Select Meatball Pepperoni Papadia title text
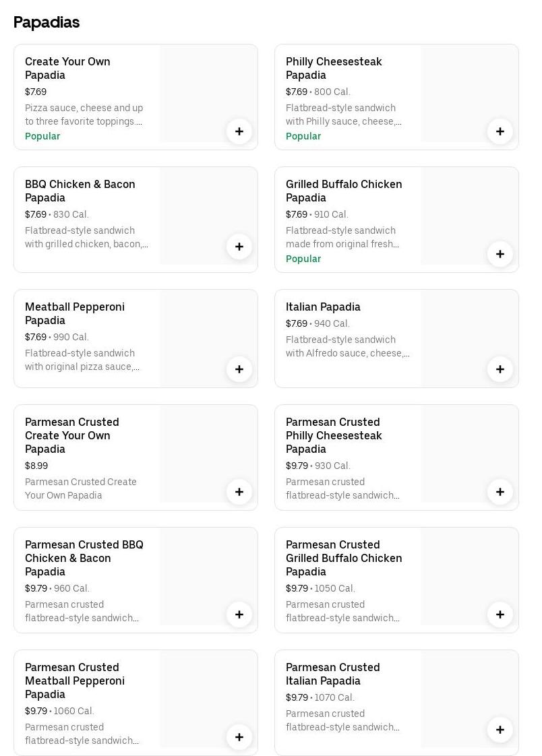Image resolution: width=542 pixels, height=756 pixels. point(74,313)
